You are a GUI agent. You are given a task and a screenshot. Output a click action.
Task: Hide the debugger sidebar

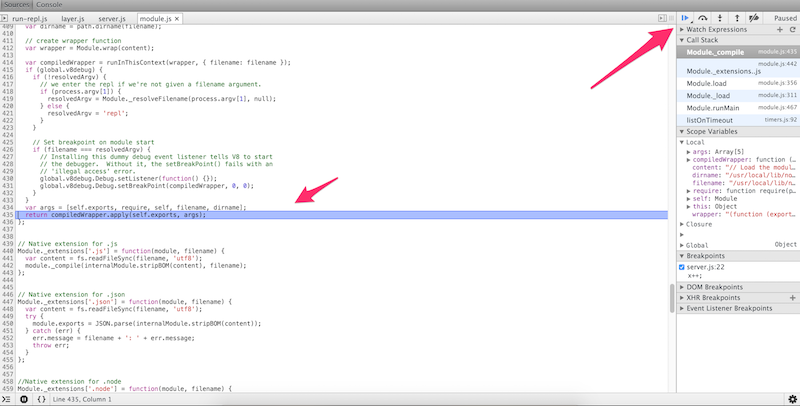pos(662,18)
